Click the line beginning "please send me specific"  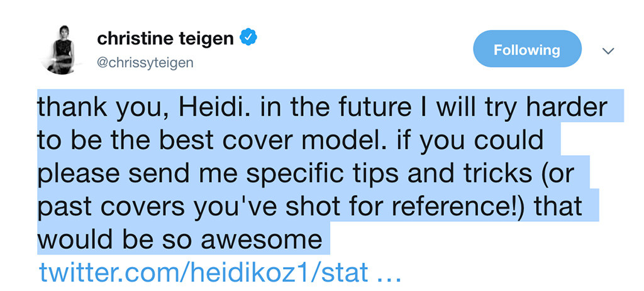305,174
